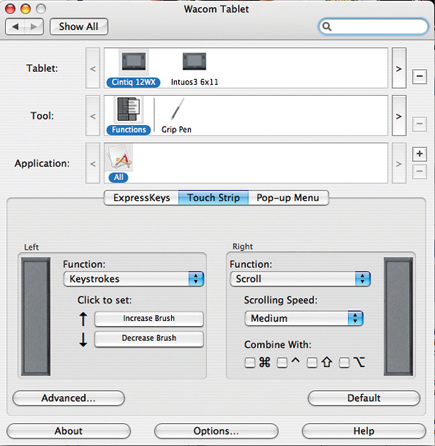
Task: Add an application with the plus button
Action: pyautogui.click(x=419, y=154)
